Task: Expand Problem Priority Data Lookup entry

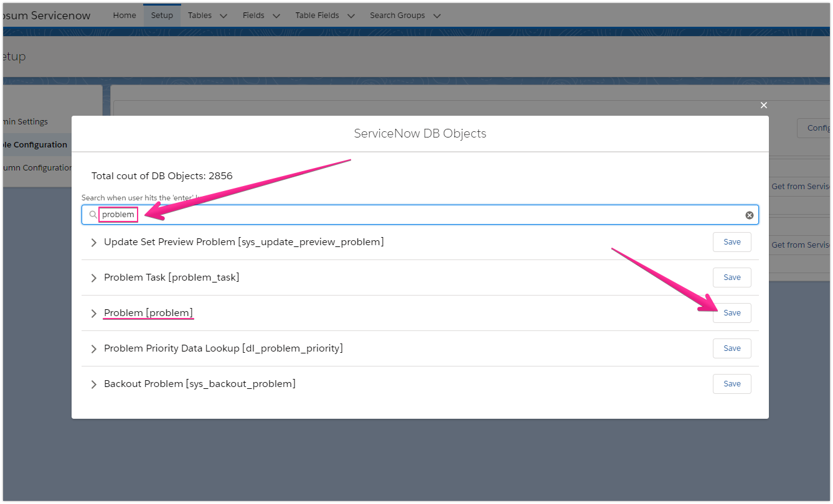Action: 93,348
